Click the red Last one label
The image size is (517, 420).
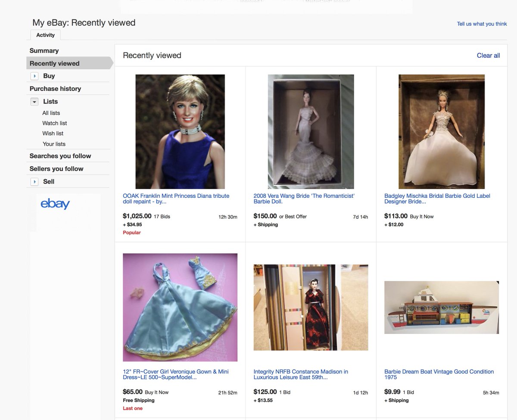point(133,408)
